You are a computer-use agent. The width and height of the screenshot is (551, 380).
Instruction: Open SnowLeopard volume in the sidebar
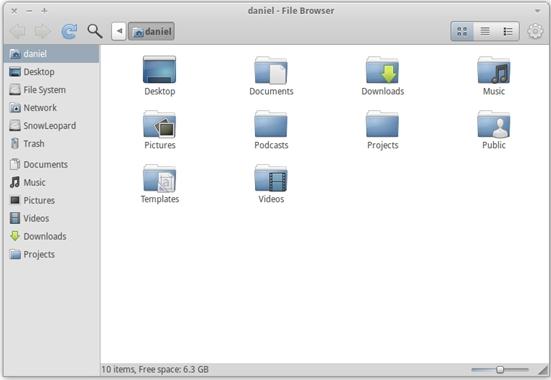point(52,125)
